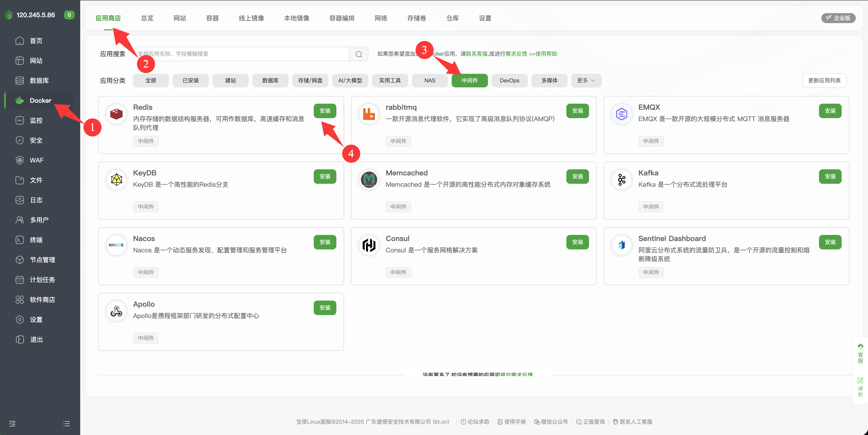Click the search magnifier icon
This screenshot has width=868, height=435.
click(x=359, y=54)
